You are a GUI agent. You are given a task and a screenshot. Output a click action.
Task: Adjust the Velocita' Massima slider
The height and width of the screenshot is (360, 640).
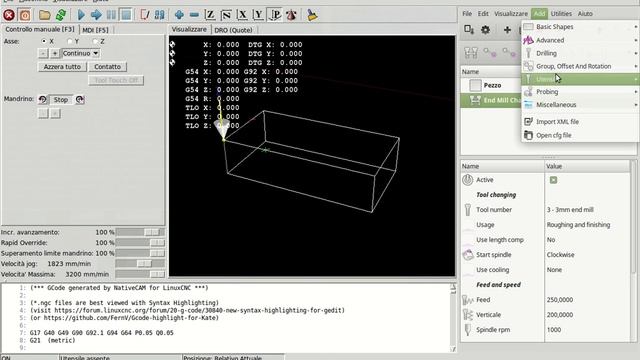tap(140, 274)
